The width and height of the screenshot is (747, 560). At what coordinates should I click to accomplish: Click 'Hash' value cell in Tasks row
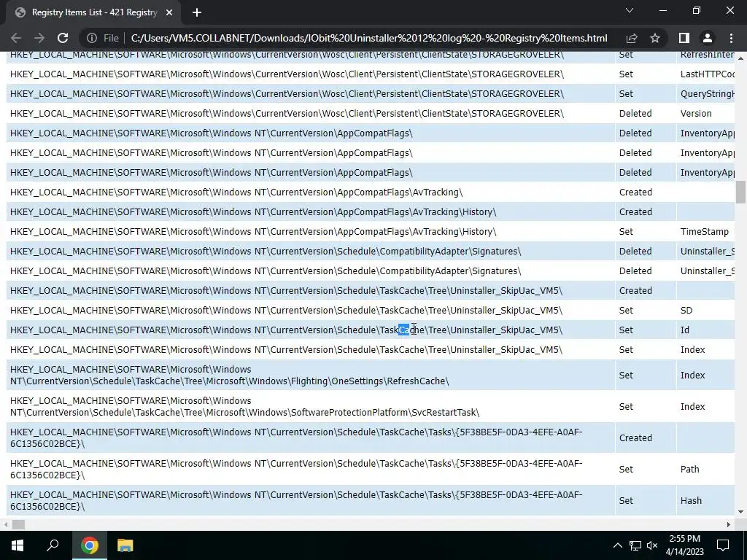point(691,500)
